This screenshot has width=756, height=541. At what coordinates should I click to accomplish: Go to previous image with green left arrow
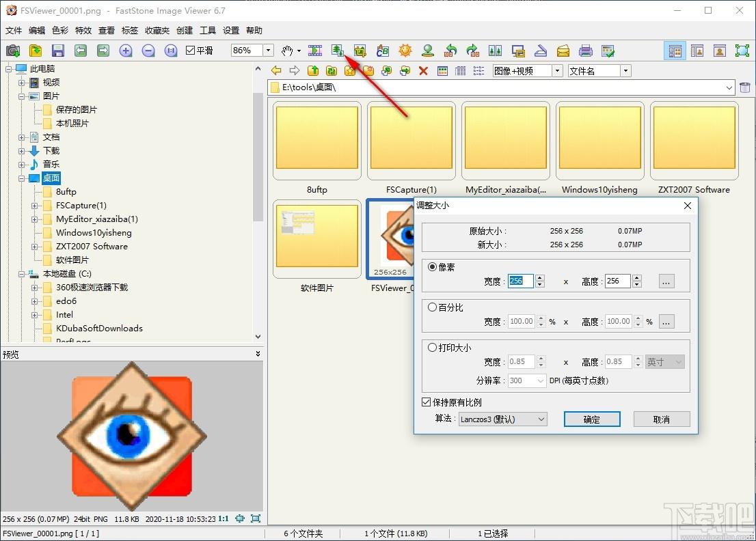click(x=81, y=51)
